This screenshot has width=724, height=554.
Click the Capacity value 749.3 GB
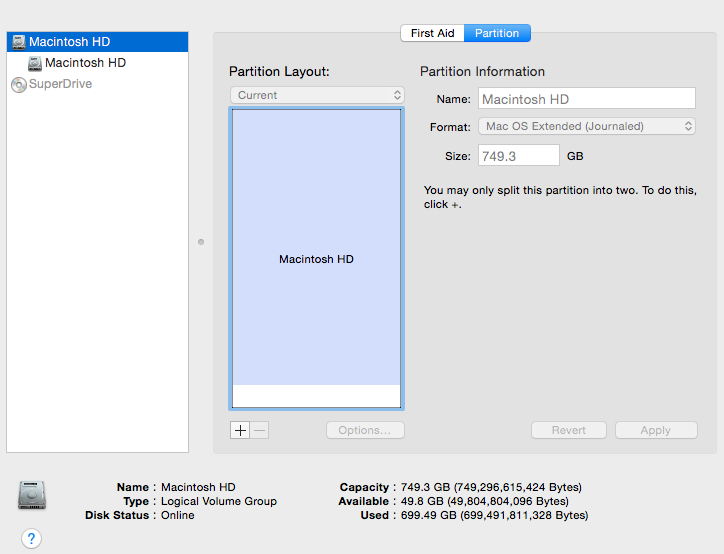coord(491,488)
